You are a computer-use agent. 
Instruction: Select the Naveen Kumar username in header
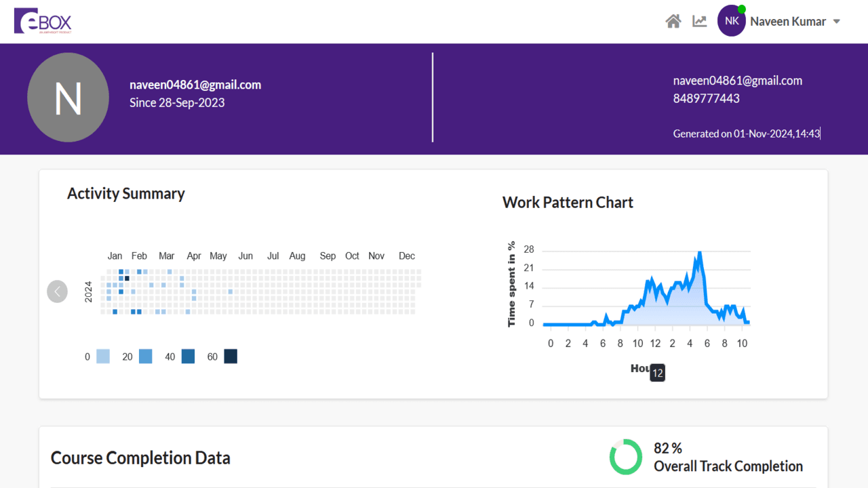(787, 22)
